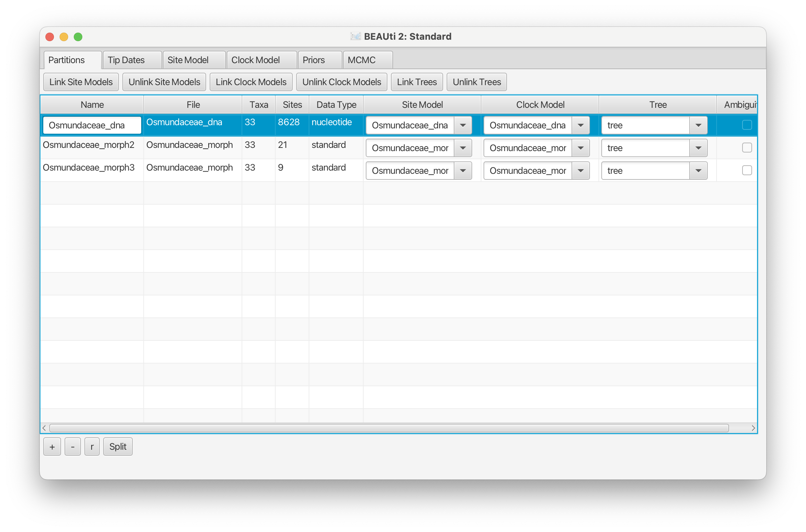Click the red close window button

[50, 37]
